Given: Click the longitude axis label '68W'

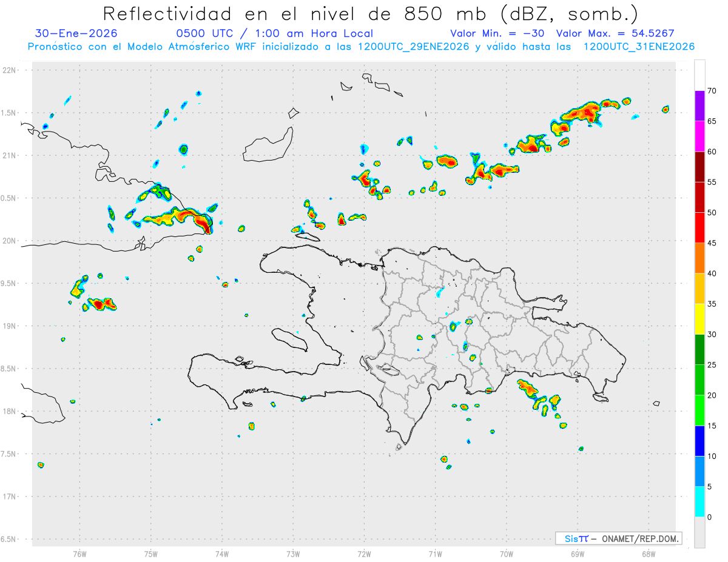Looking at the screenshot, I should click(649, 554).
